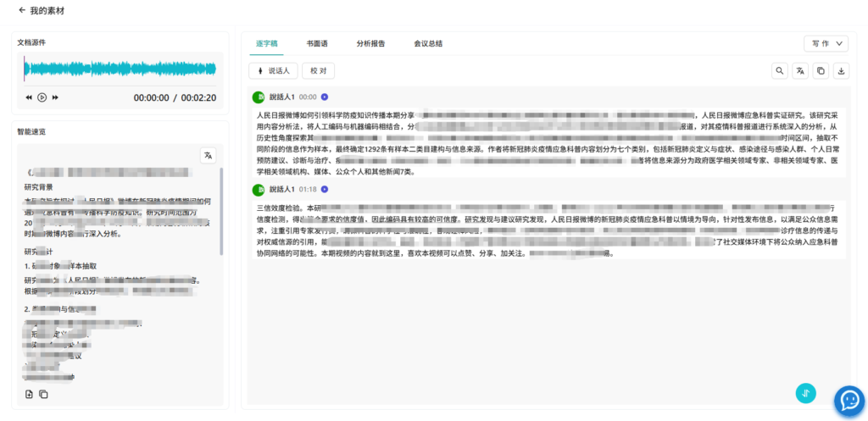Screen dimensions: 868x421
Task: Open search in the transcript
Action: [x=779, y=71]
